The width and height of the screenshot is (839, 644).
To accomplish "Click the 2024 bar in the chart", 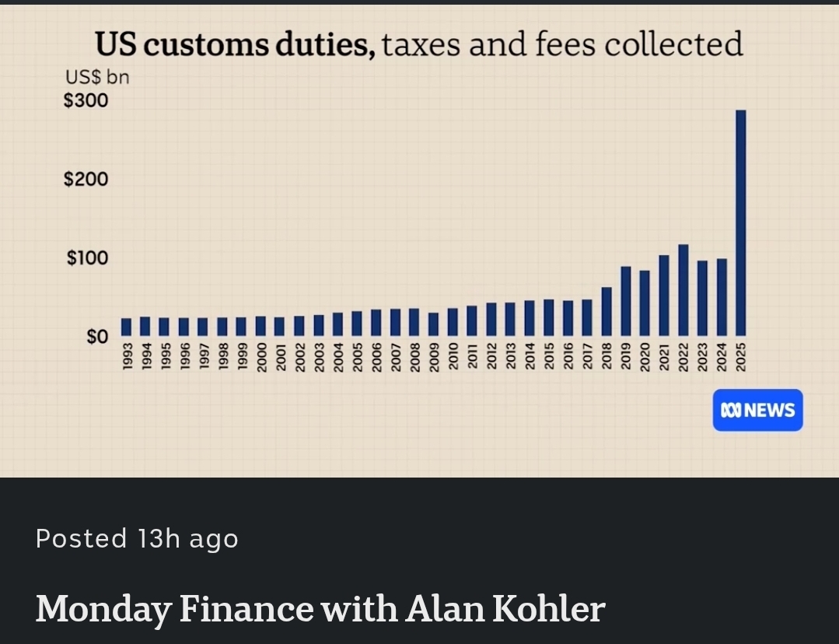I will [721, 296].
